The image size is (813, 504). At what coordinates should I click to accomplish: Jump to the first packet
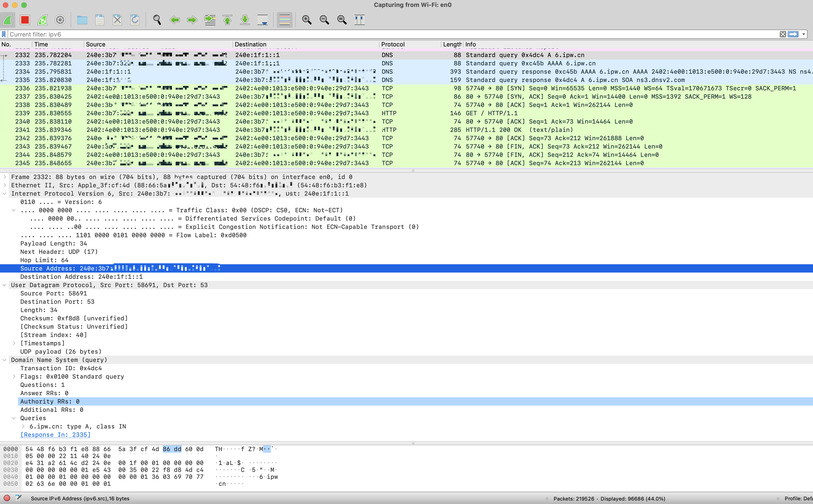tap(227, 20)
